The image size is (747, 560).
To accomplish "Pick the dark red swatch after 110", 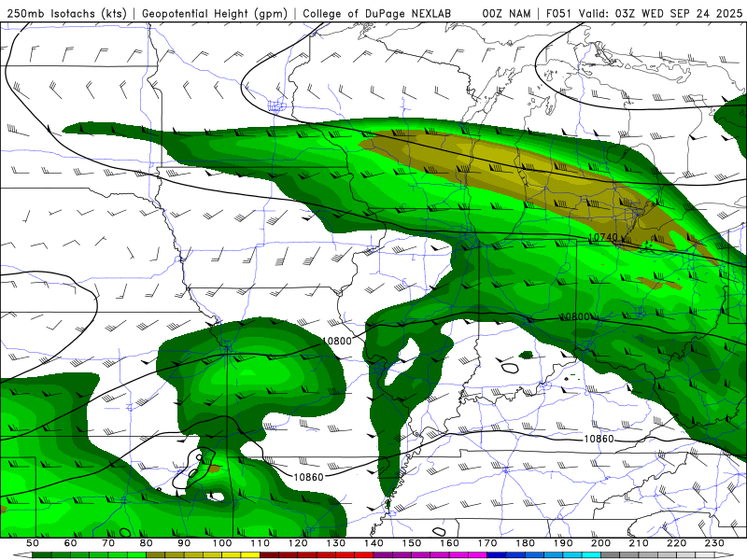I will [270, 555].
